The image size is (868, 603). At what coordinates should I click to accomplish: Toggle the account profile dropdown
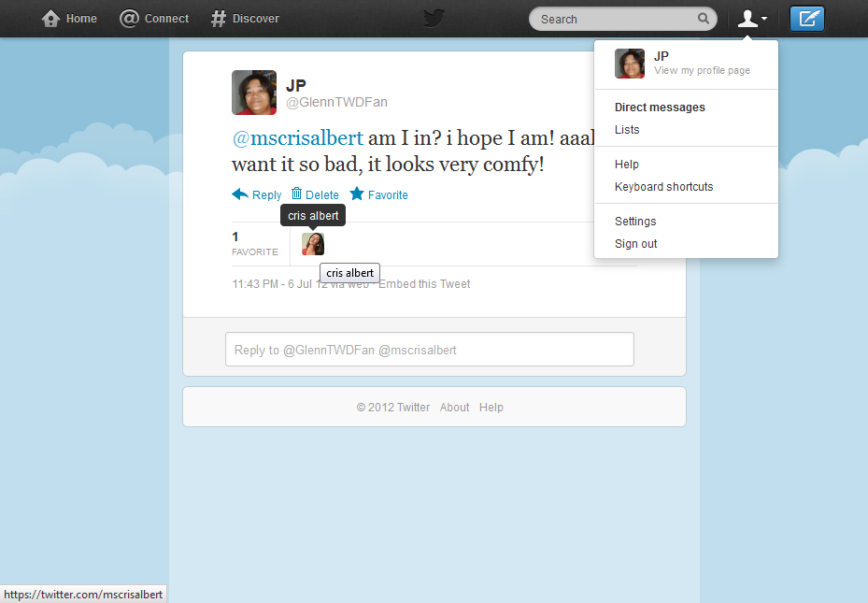pos(752,19)
